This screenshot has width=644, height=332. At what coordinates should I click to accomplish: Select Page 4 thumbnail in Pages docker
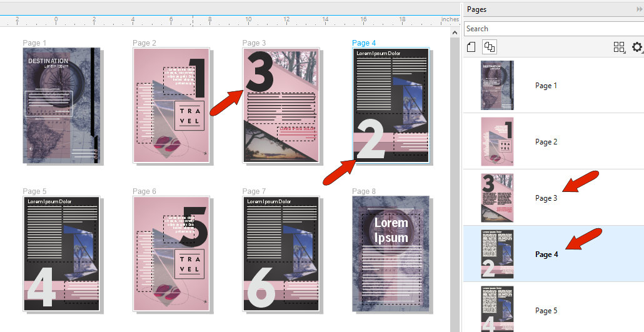click(497, 254)
